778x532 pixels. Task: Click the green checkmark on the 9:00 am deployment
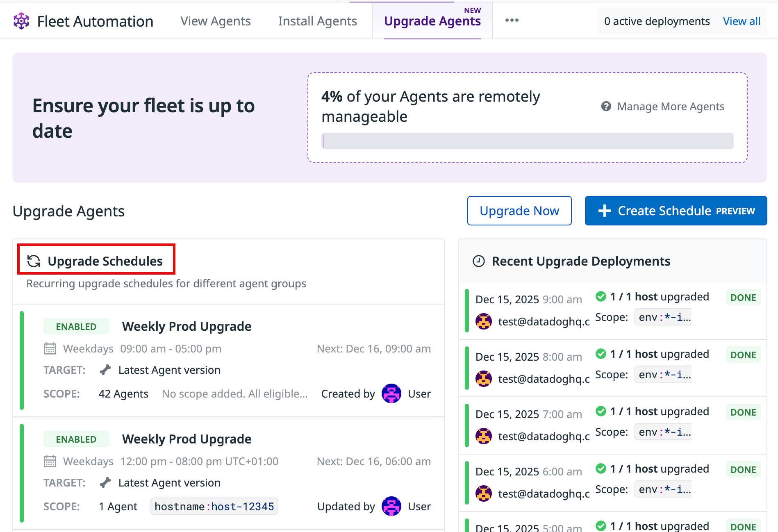tap(601, 296)
